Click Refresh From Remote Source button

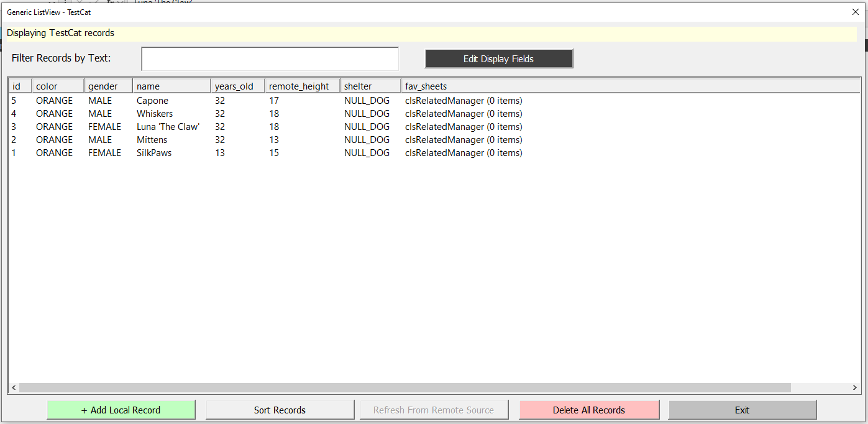[x=434, y=410]
